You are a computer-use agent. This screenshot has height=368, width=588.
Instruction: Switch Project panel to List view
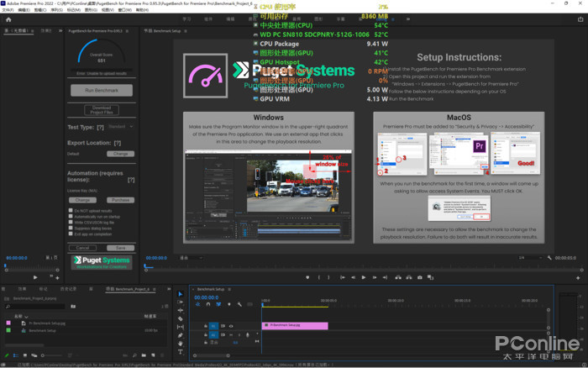(x=16, y=355)
